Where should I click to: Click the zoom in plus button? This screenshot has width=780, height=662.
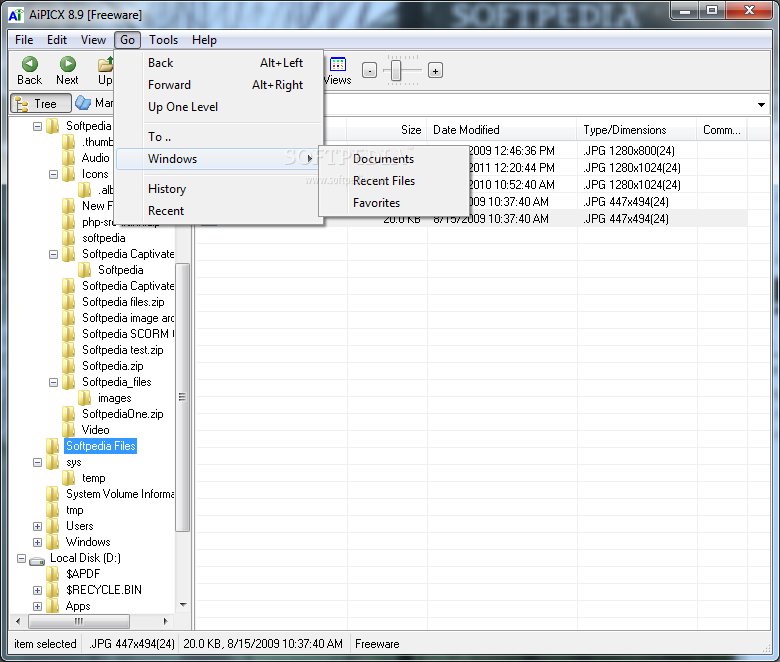click(x=435, y=71)
